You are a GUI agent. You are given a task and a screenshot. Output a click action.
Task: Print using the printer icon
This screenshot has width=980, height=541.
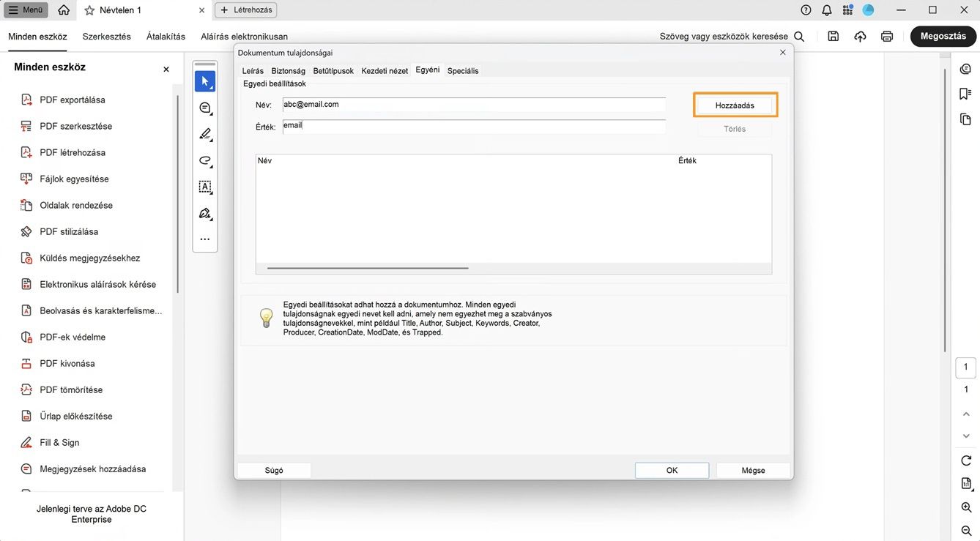(x=887, y=37)
